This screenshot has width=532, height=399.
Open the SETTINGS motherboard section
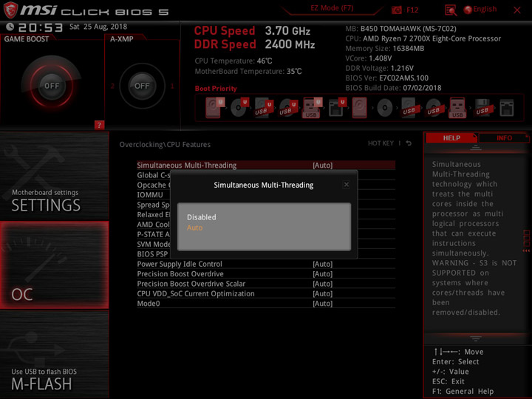click(54, 176)
